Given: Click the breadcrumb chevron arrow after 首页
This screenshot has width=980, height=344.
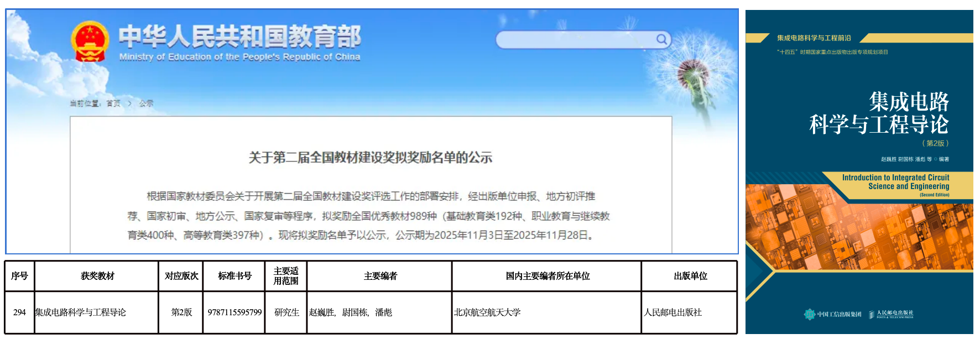Looking at the screenshot, I should click(x=130, y=103).
